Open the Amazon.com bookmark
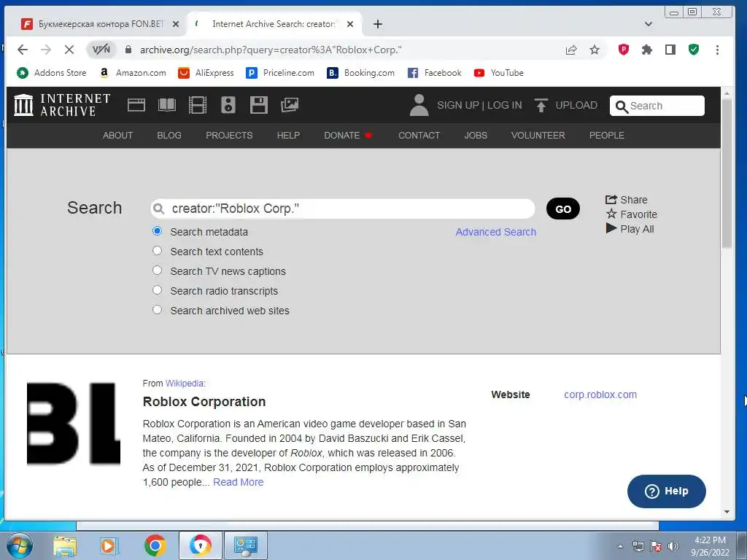The width and height of the screenshot is (747, 560). [x=133, y=73]
